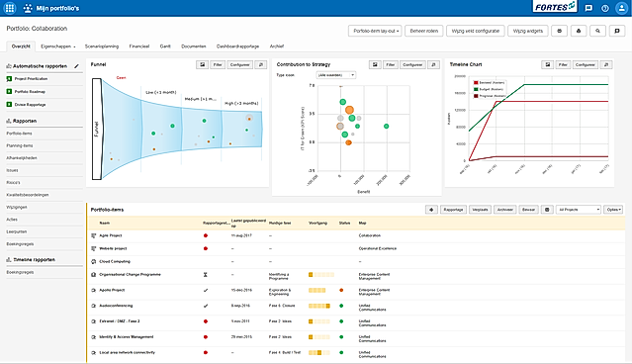The width and height of the screenshot is (632, 364).
Task: Switch to the Scenarioplanning tab
Action: [x=102, y=46]
